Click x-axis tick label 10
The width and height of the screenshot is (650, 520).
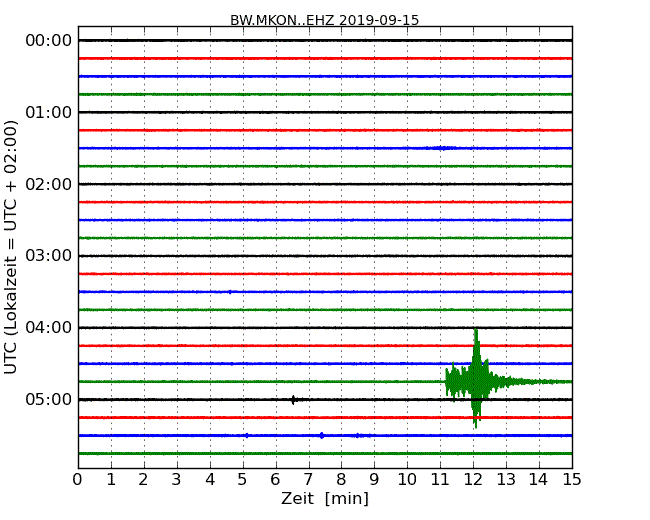407,480
